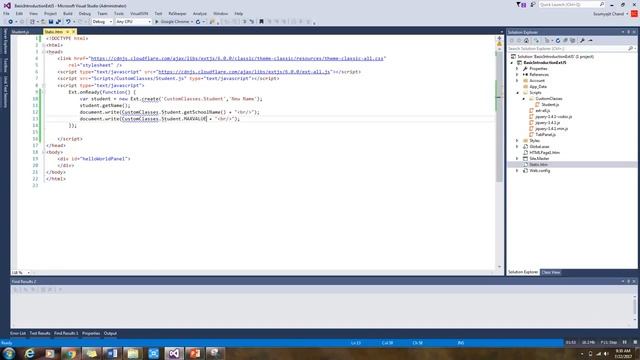Screen dimensions: 640x360
Task: Click the Navigate Backward icon in toolbar
Action: click(11, 22)
